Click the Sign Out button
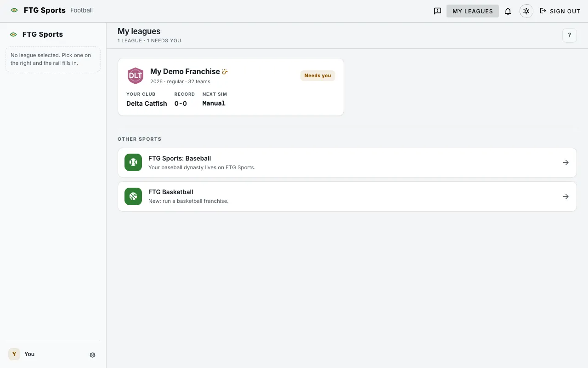Screen dimensions: 588x368 pyautogui.click(x=560, y=11)
